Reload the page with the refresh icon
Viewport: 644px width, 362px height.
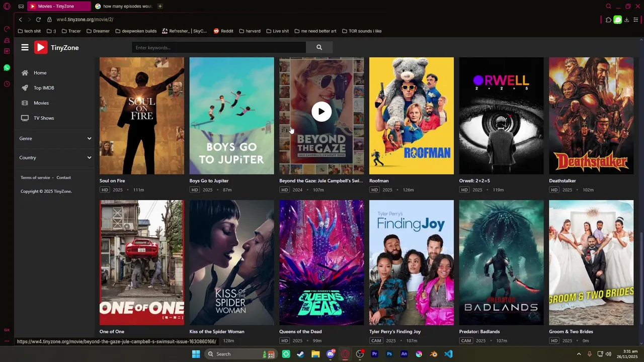pyautogui.click(x=38, y=20)
